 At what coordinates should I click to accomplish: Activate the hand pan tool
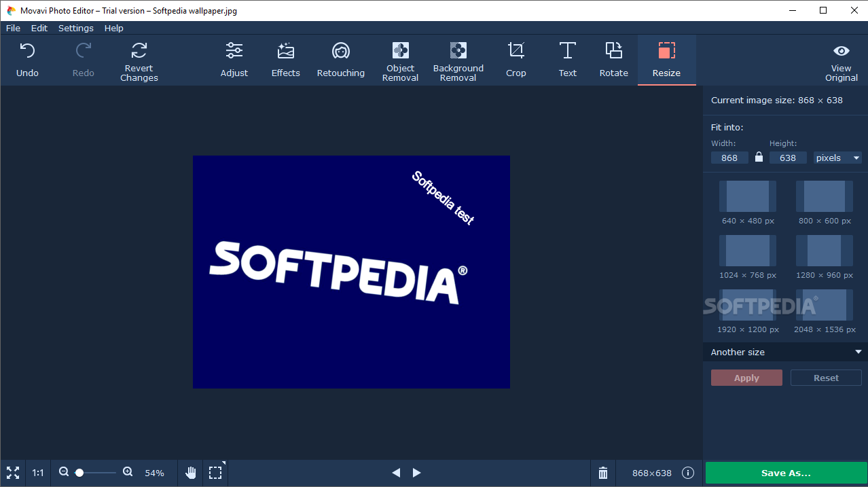[x=191, y=473]
